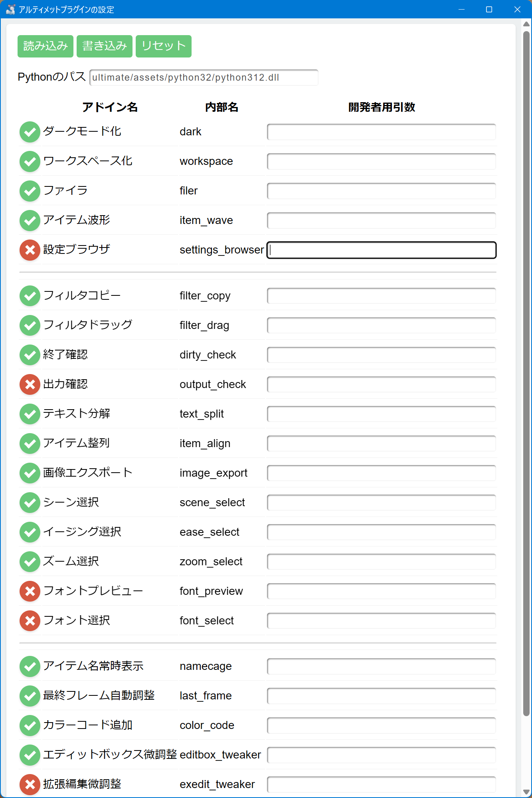Click the argument field for filter_drag
This screenshot has width=532, height=798.
(x=382, y=325)
